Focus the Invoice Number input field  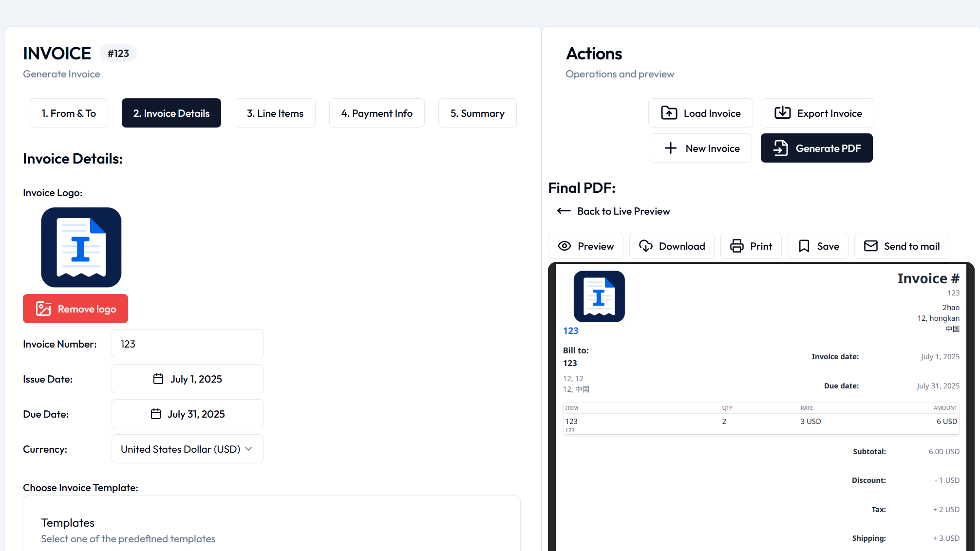(187, 344)
